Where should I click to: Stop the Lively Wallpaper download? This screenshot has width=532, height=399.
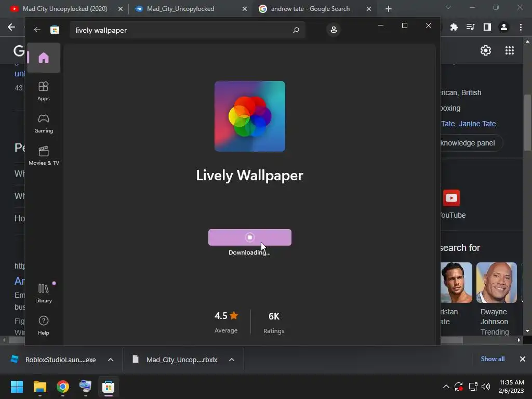tap(250, 237)
